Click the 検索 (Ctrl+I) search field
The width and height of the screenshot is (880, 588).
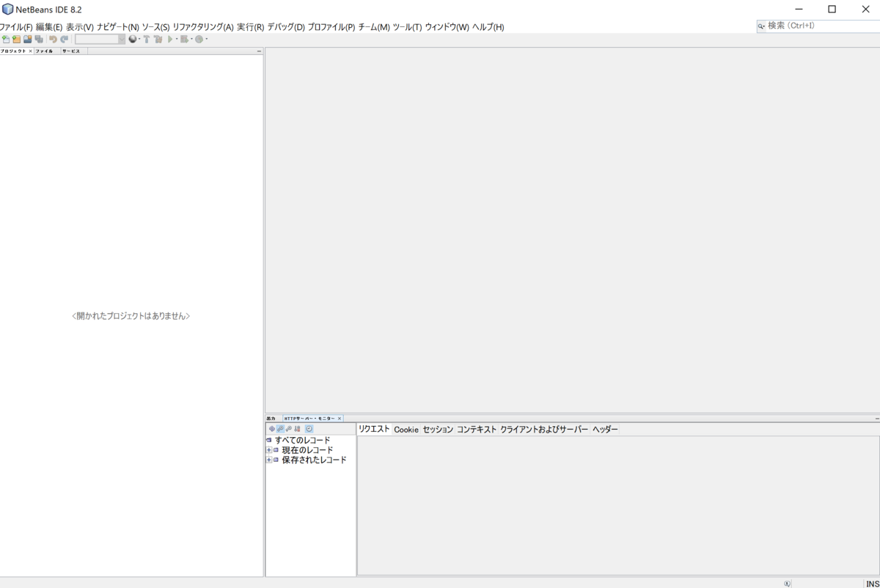pyautogui.click(x=823, y=26)
